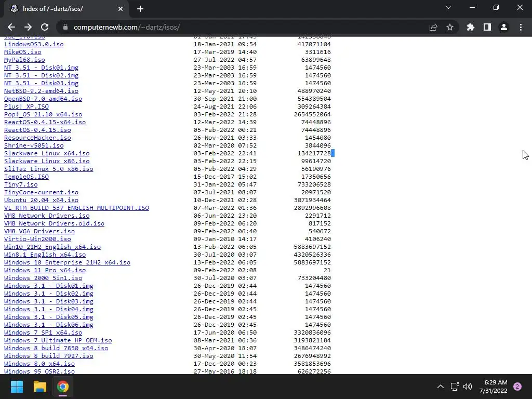This screenshot has width=532, height=399.
Task: Open NT 3.51 - Disk03.img
Action: 41,83
